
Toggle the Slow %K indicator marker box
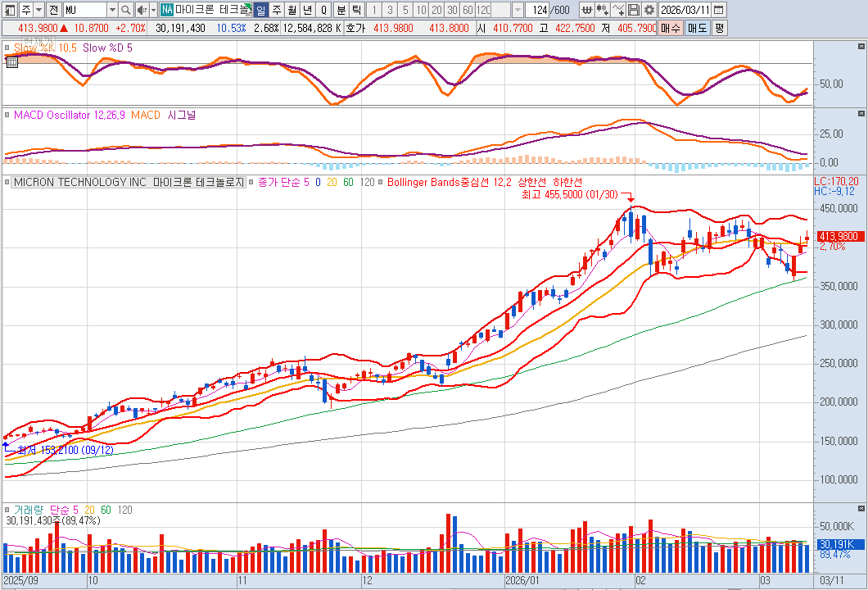coord(7,48)
